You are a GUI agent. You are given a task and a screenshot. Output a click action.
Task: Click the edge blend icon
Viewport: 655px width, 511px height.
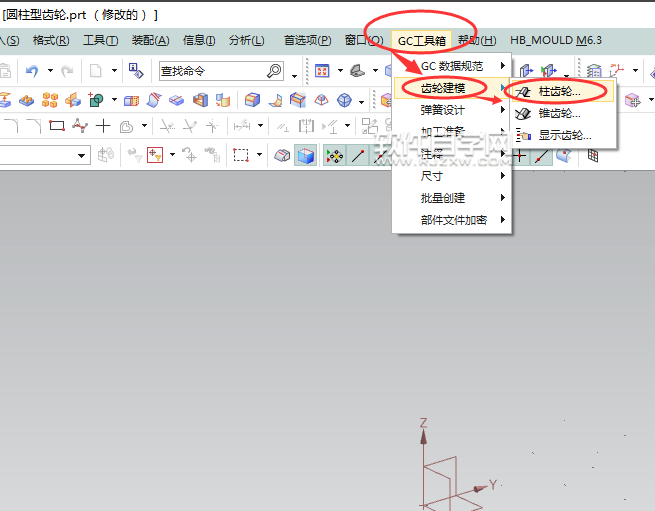tap(252, 100)
